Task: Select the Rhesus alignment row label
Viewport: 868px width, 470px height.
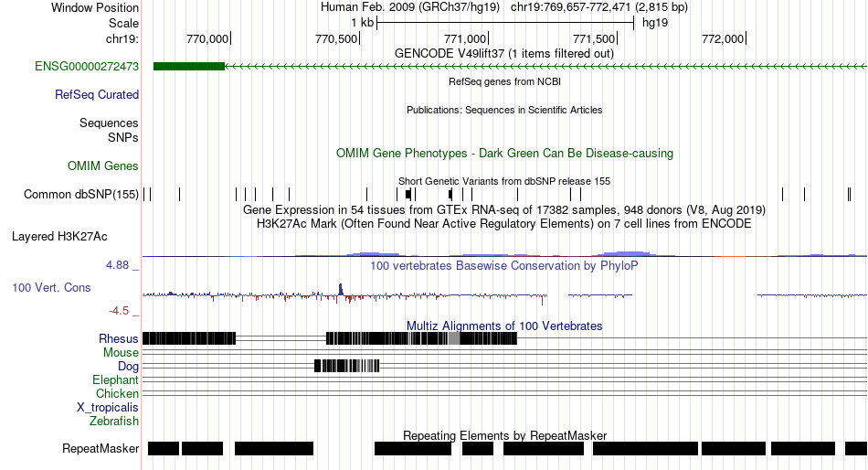Action: tap(119, 338)
